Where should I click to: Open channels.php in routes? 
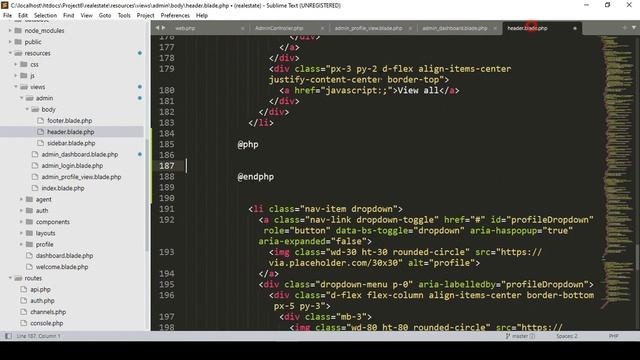coord(48,312)
